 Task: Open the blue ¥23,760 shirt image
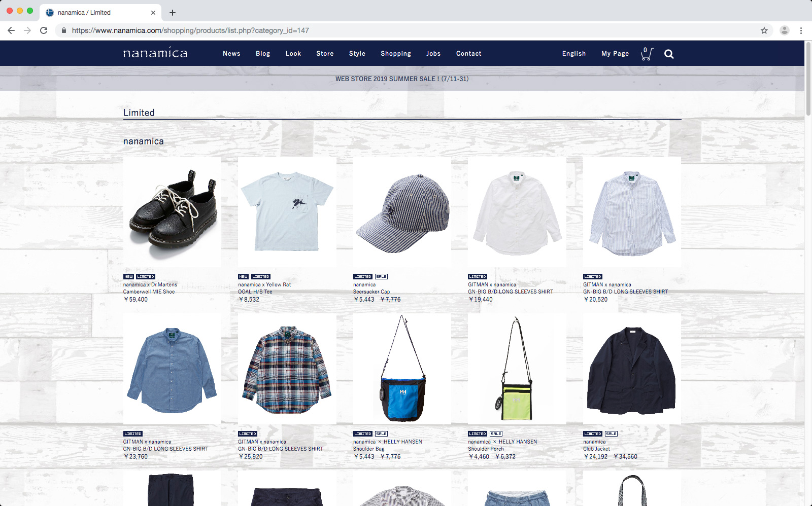(x=172, y=369)
